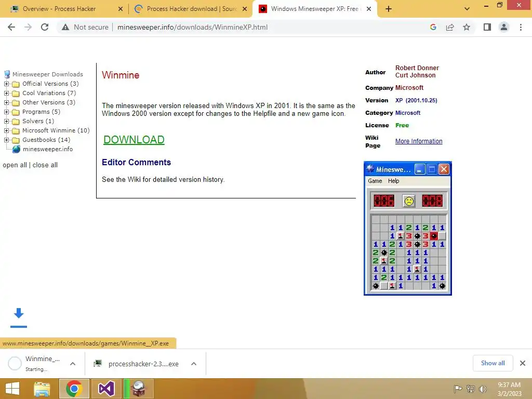Expand the Cool Variations folder
The width and height of the screenshot is (532, 399).
(6, 93)
